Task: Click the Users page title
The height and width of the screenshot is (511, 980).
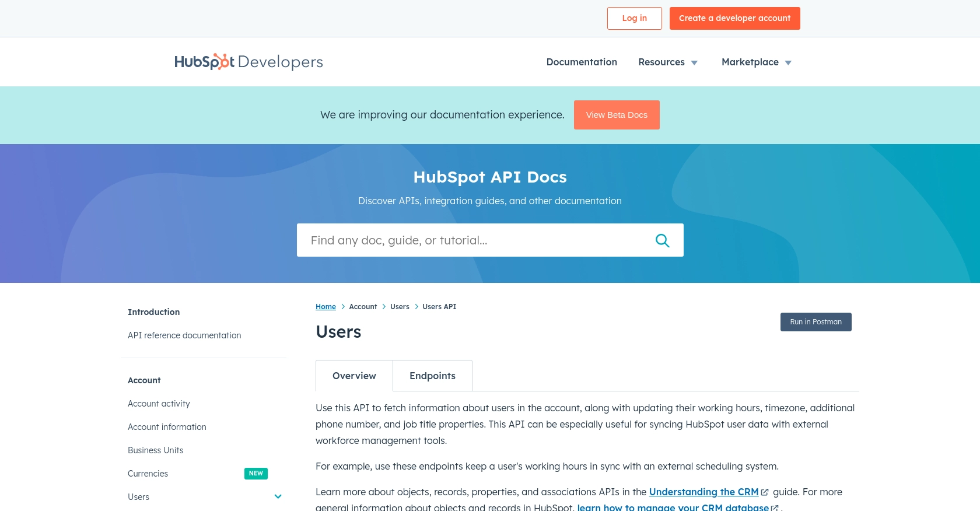Action: [x=338, y=332]
